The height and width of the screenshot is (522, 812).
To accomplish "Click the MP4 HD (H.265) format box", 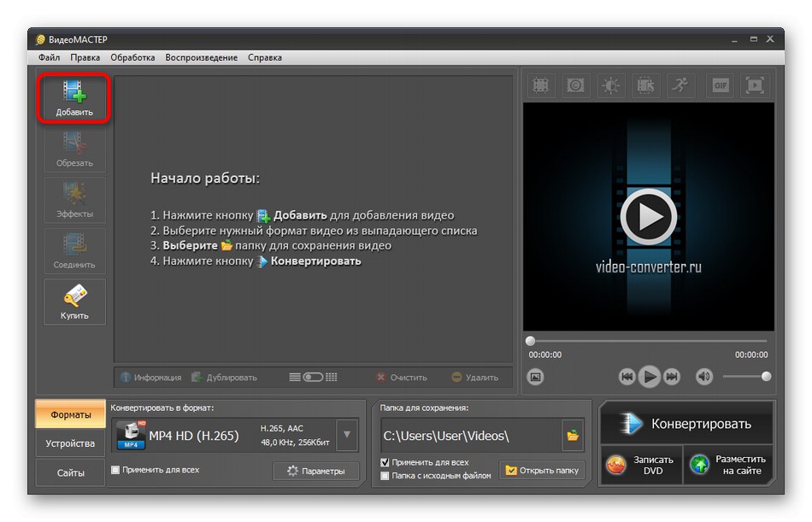I will [x=224, y=435].
